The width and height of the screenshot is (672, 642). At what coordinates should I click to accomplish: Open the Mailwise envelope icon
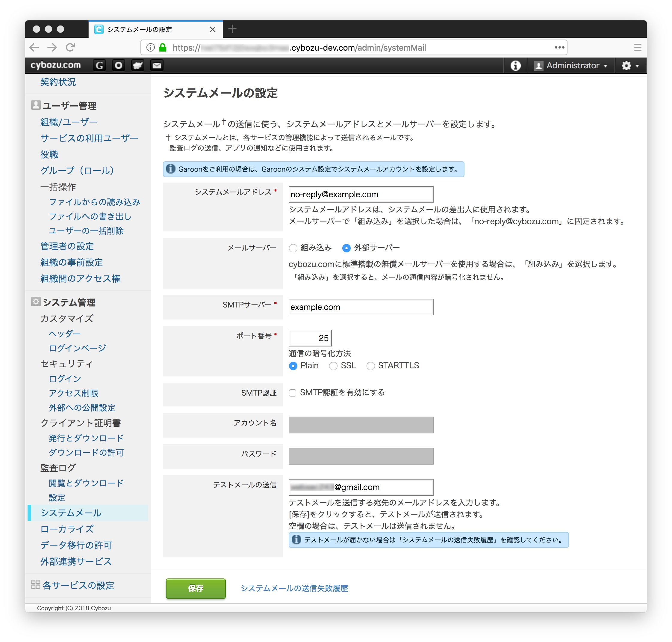click(x=157, y=65)
